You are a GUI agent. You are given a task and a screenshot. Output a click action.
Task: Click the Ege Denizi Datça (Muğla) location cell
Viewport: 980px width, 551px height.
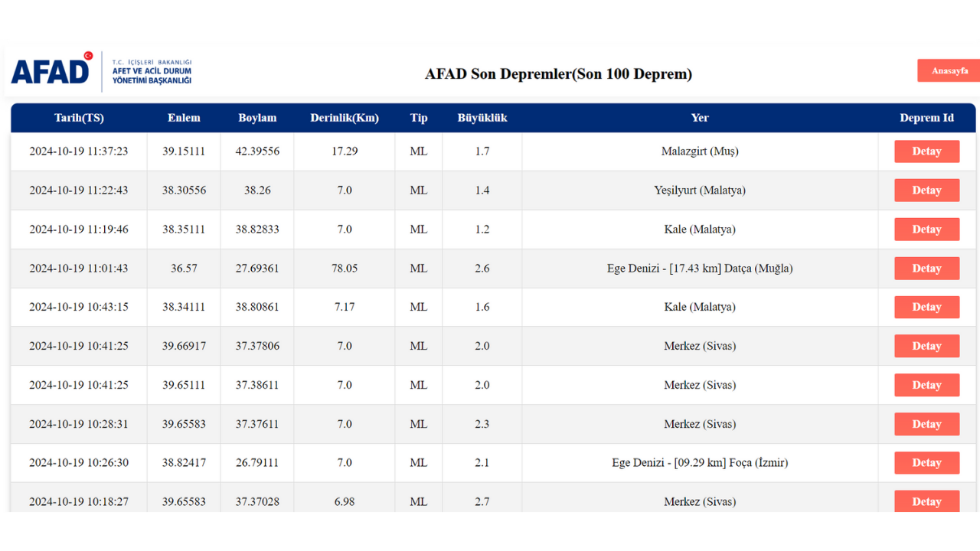(700, 269)
